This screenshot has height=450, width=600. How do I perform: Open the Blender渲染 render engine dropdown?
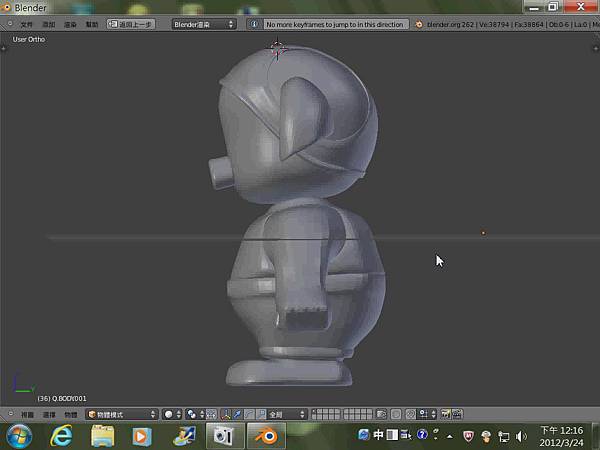(204, 24)
